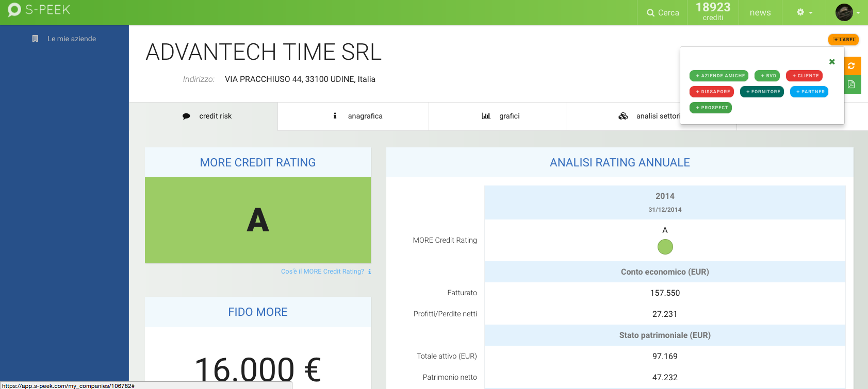Click the Conto economico (EUR) row
Viewport: 868px width, 389px height.
coord(665,272)
